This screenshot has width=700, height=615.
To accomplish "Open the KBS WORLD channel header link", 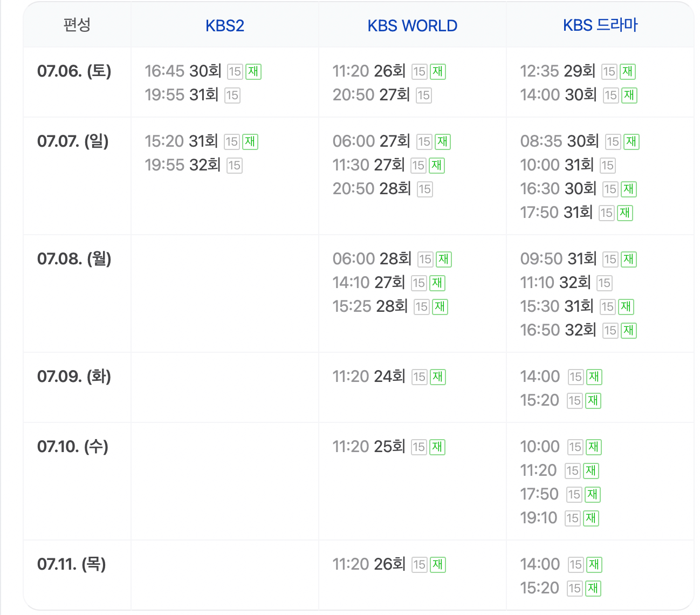I will [413, 25].
